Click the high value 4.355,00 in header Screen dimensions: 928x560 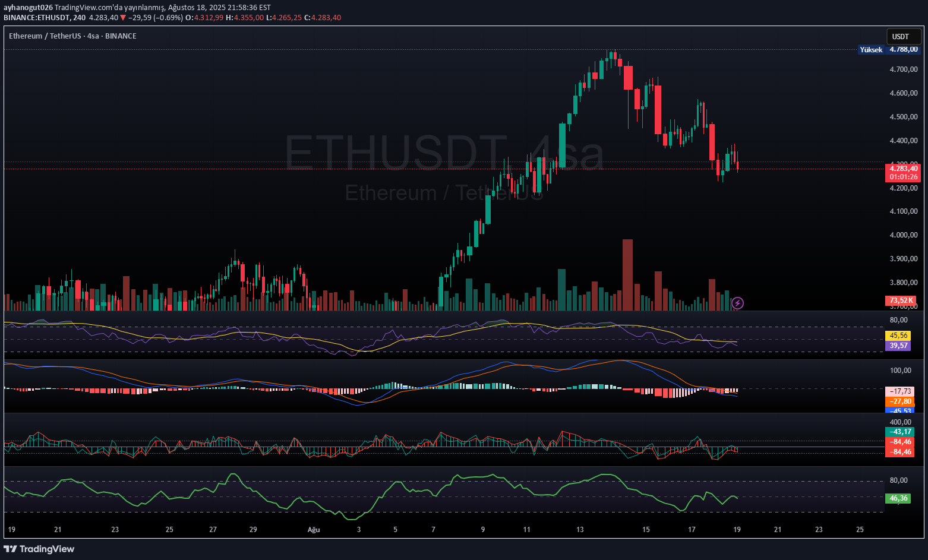[248, 17]
